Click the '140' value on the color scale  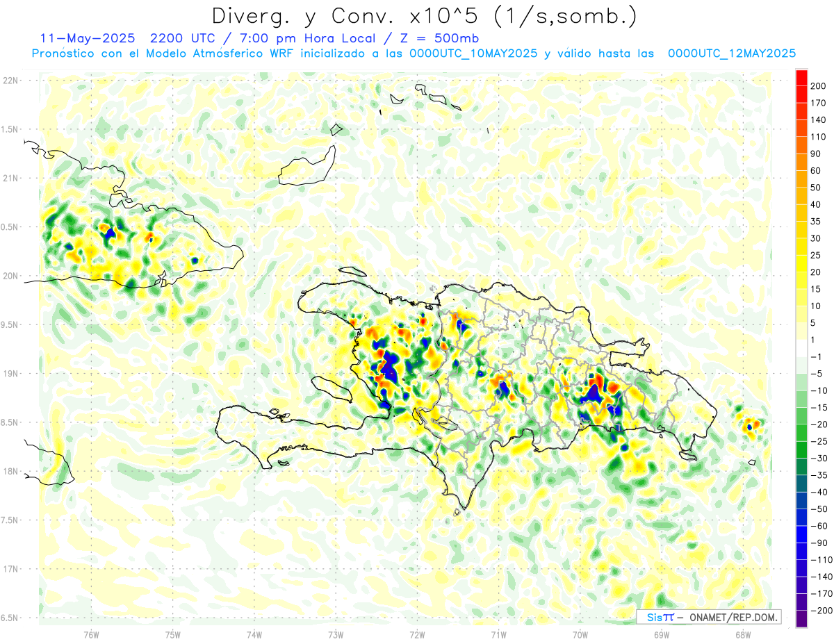[x=819, y=119]
